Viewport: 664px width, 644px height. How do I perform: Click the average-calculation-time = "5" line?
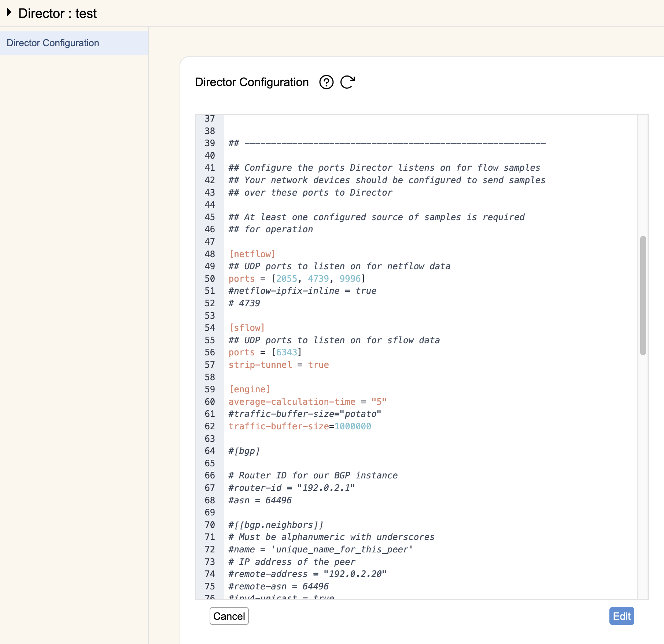pyautogui.click(x=307, y=401)
